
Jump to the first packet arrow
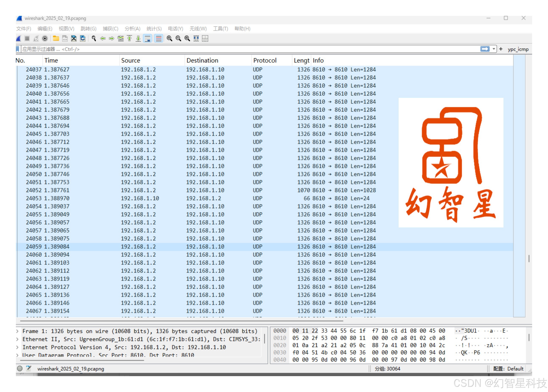tap(129, 39)
